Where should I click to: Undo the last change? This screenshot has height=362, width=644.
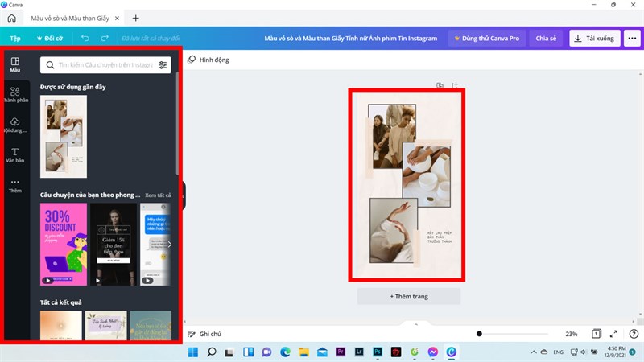coord(85,38)
